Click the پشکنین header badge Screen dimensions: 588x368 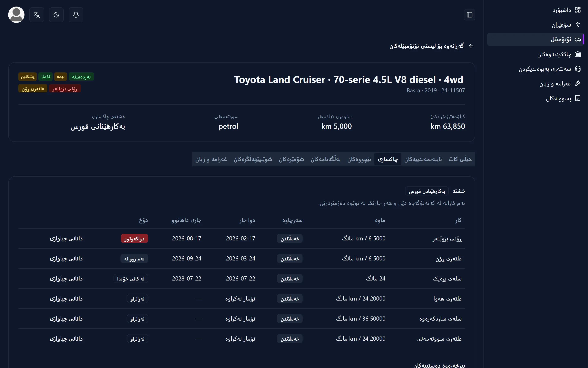point(27,77)
